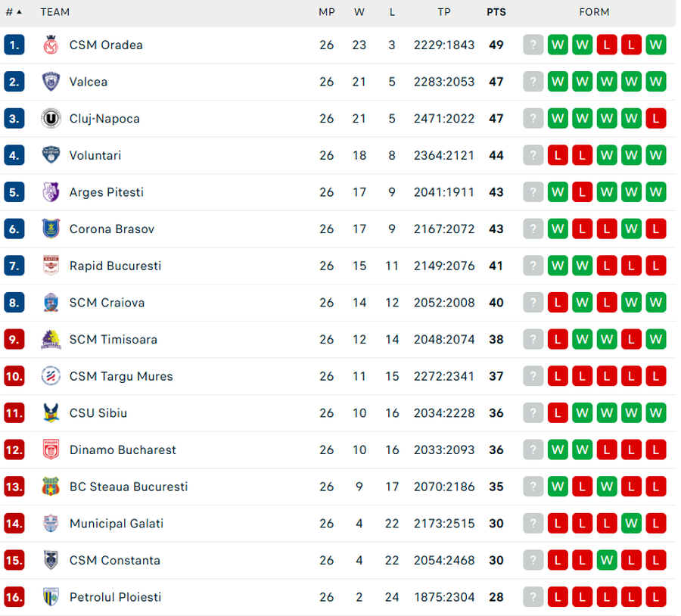Click the BC Steaua Bucuresti logo

51,487
